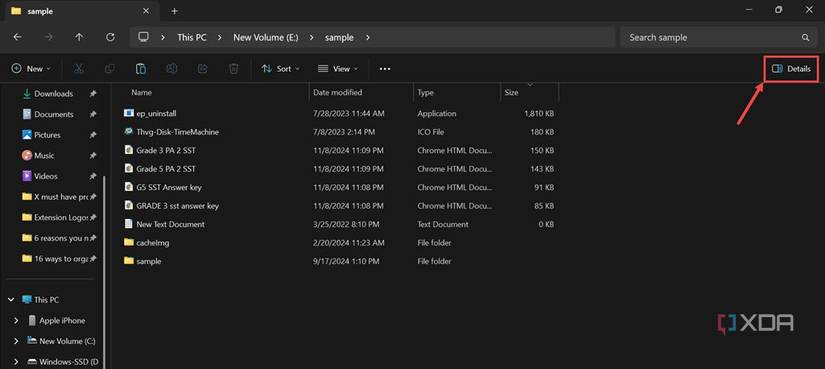Click New Volume (E:) breadcrumb
Screen dimensions: 825x369
(266, 37)
